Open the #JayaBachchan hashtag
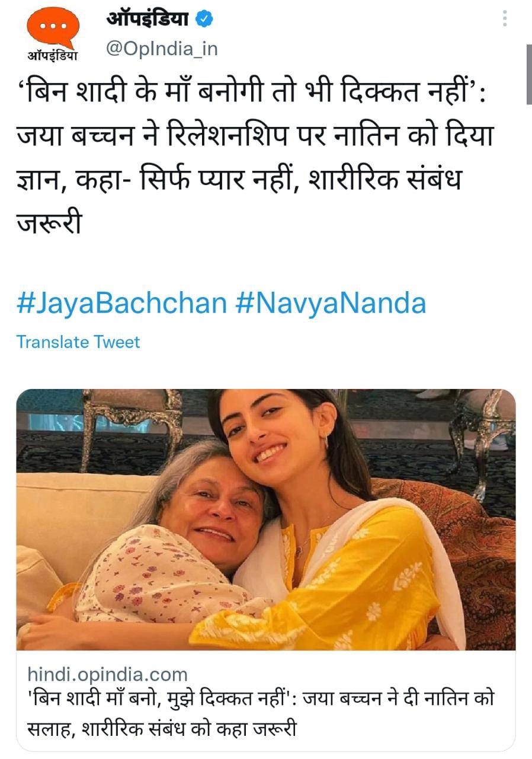The width and height of the screenshot is (532, 759). pos(121,303)
